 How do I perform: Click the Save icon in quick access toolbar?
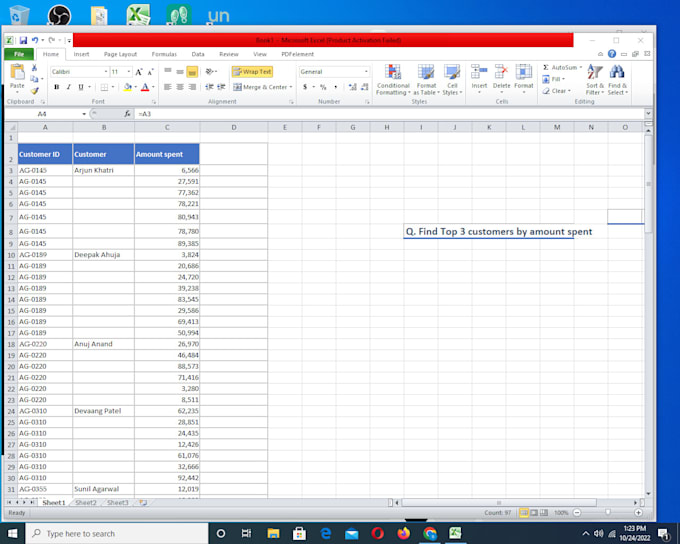pyautogui.click(x=23, y=40)
